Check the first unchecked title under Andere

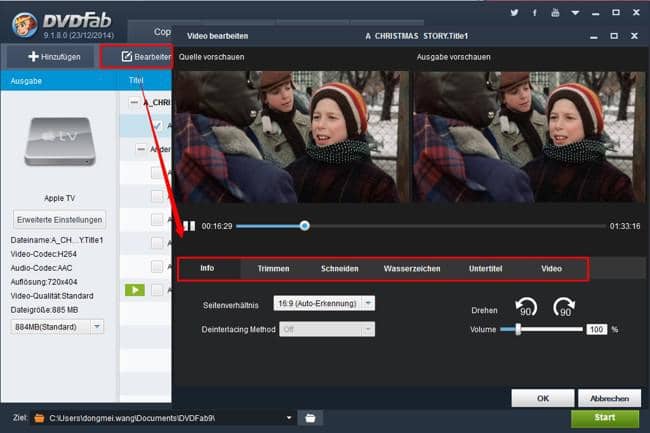point(157,172)
